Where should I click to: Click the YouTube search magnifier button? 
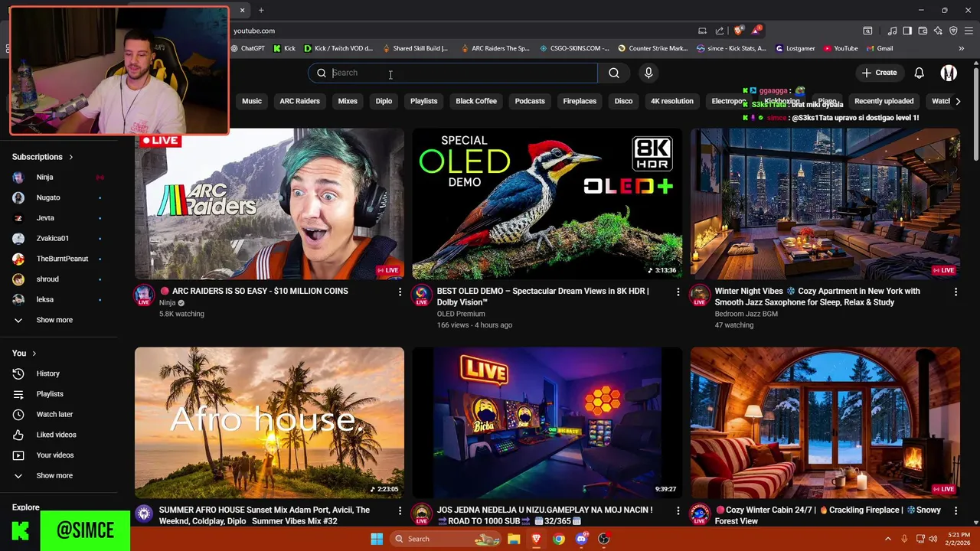[x=614, y=73]
